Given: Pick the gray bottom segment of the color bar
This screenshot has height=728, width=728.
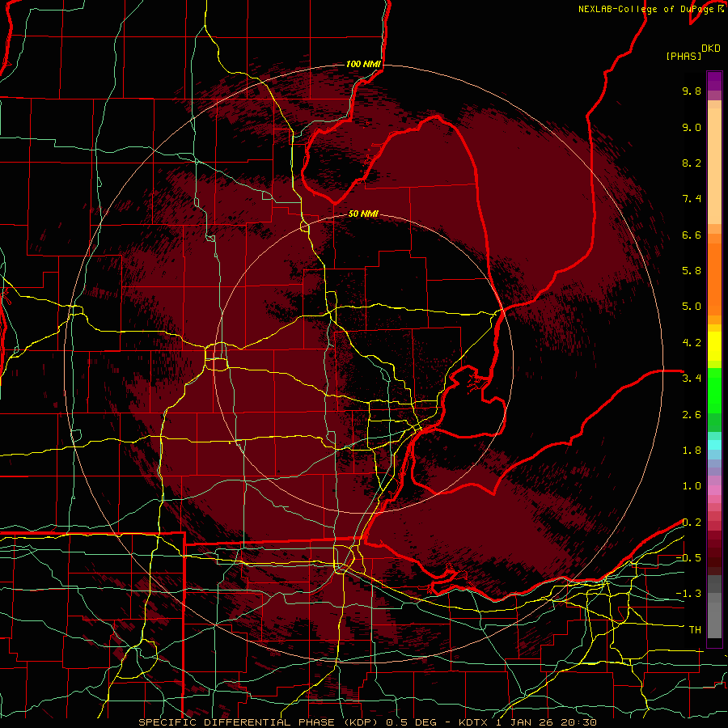Looking at the screenshot, I should tap(714, 620).
